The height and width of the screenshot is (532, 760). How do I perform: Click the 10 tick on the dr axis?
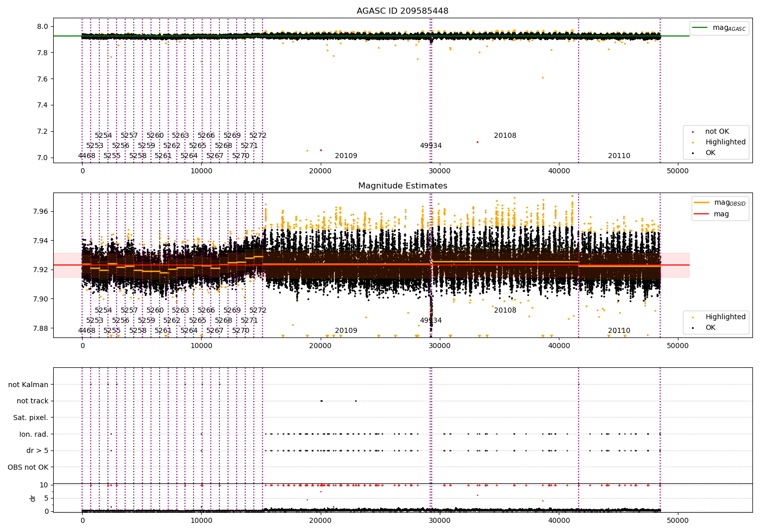[44, 485]
